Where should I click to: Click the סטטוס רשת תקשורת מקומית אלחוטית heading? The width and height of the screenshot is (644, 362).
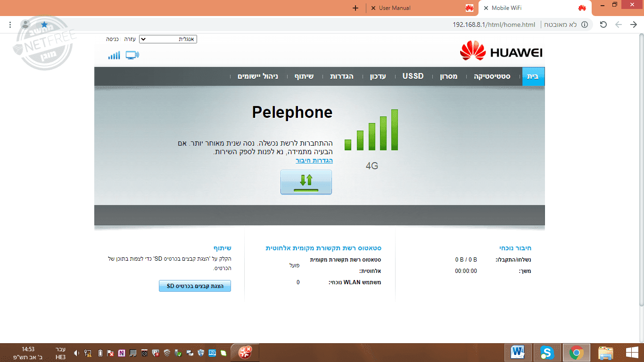[x=323, y=248]
